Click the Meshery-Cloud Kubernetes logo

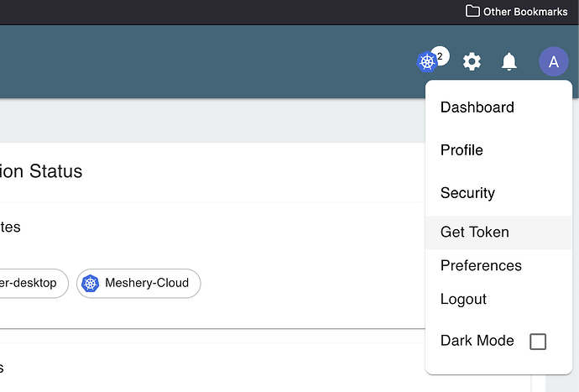[x=90, y=284]
